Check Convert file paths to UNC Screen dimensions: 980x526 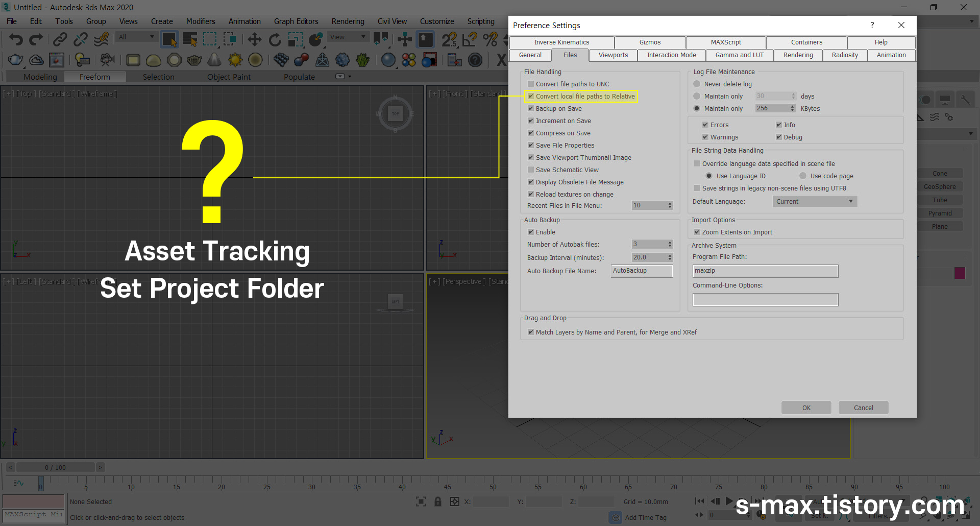tap(531, 84)
